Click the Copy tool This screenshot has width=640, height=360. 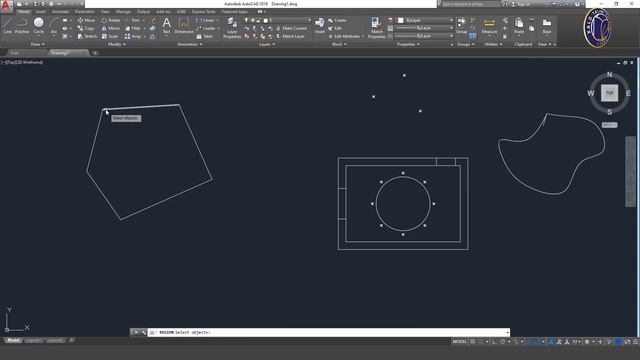(86, 28)
